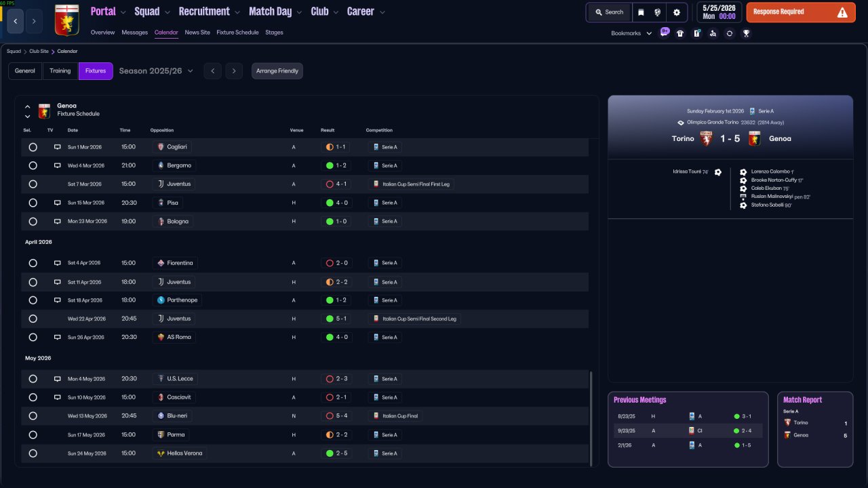Viewport: 868px width, 488px height.
Task: Click the Squad breadcrumb link
Action: (14, 52)
